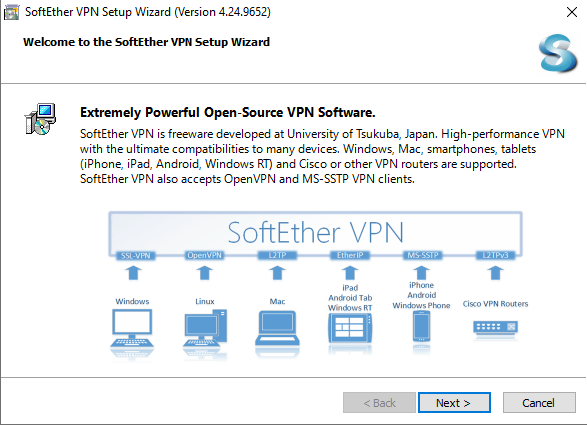
Task: Click the large SoftEther VPN banner text
Action: 316,233
